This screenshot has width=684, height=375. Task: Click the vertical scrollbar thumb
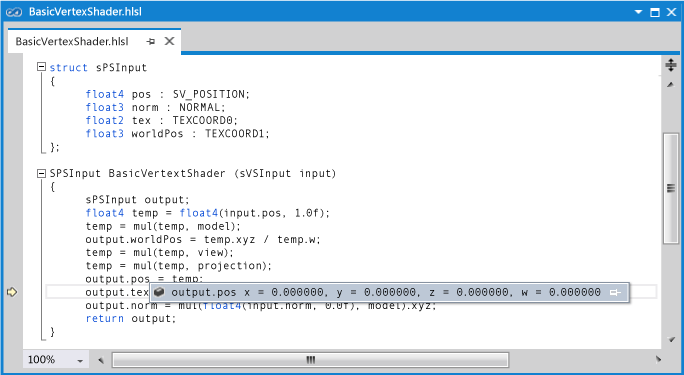point(671,188)
